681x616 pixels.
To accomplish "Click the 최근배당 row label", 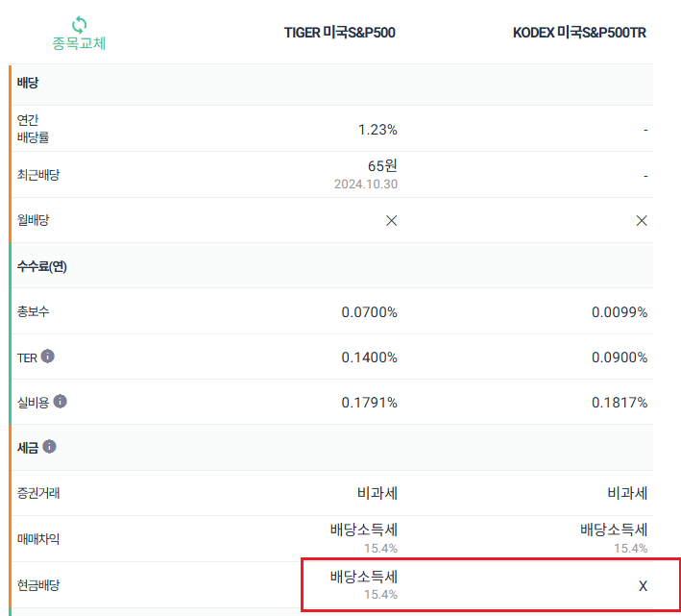I will [x=38, y=175].
